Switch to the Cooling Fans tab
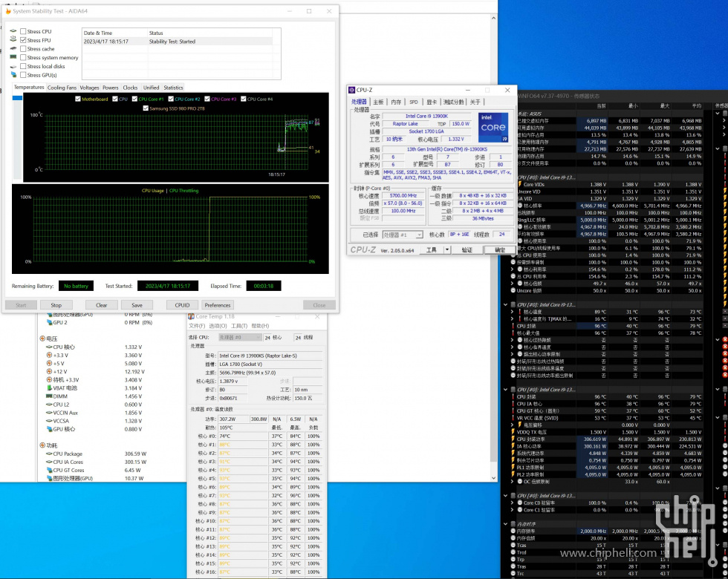Viewport: 728px width, 579px height. (x=62, y=88)
